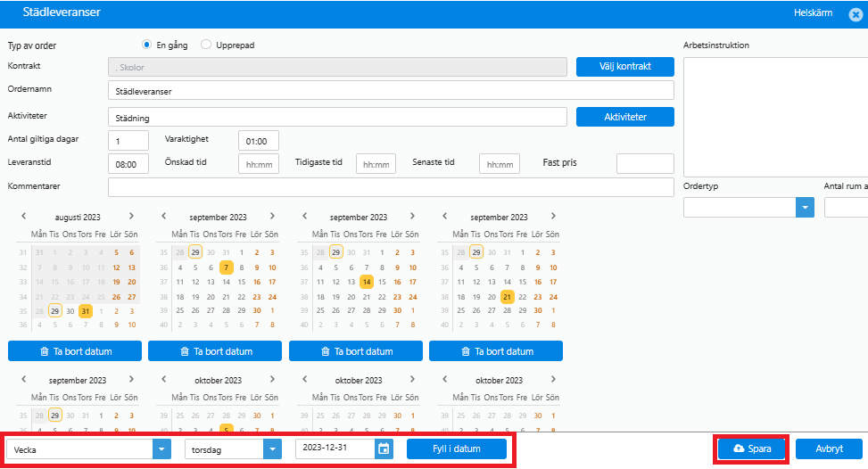Previous month arrow of oktober calendar above torsdag dropdown
The height and width of the screenshot is (469, 868).
(x=164, y=380)
